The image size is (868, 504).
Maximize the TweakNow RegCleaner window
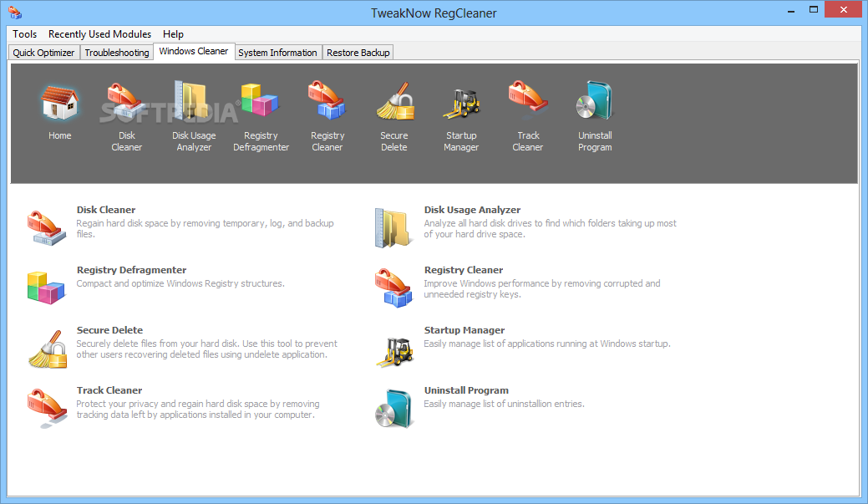[x=813, y=10]
